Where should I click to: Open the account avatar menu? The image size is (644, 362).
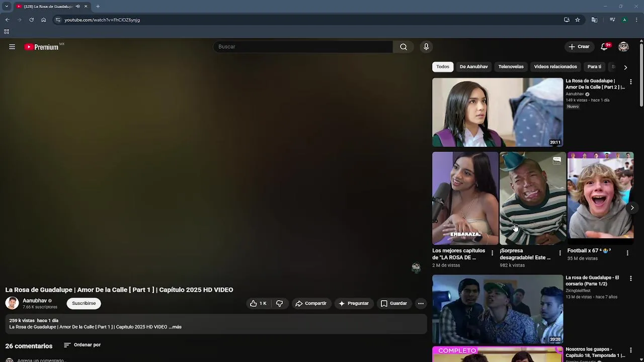pos(623,47)
